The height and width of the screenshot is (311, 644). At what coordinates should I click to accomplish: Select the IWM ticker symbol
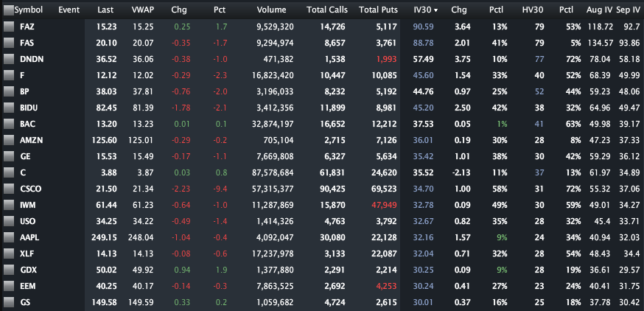click(28, 205)
